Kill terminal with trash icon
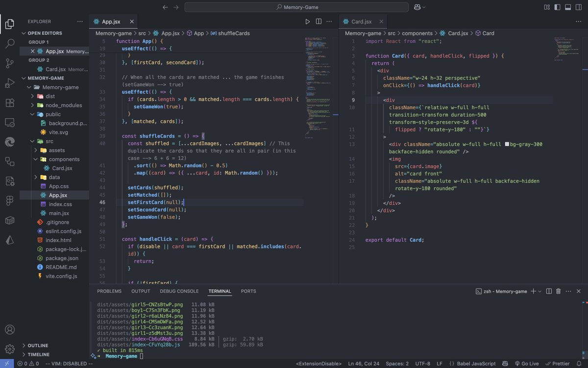Image resolution: width=588 pixels, height=368 pixels. pyautogui.click(x=558, y=291)
